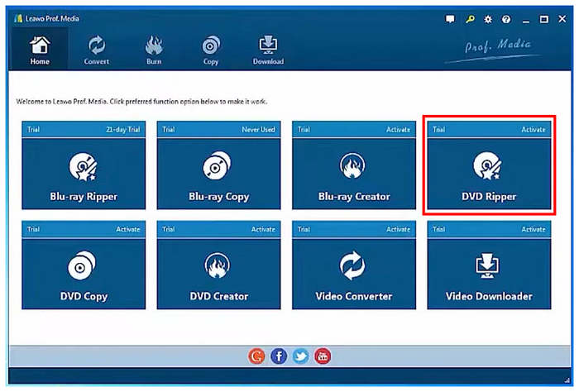Open the DVD Copy disc icon
This screenshot has width=579, height=392.
pos(82,265)
